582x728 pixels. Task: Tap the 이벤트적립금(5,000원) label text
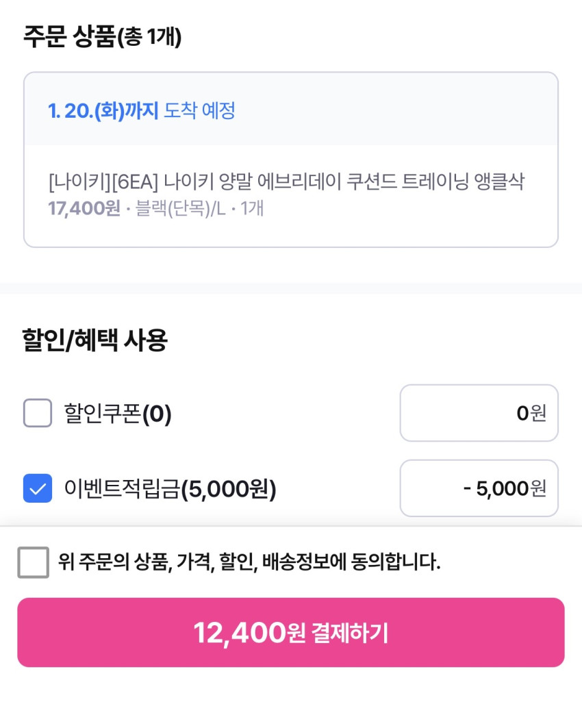point(170,489)
